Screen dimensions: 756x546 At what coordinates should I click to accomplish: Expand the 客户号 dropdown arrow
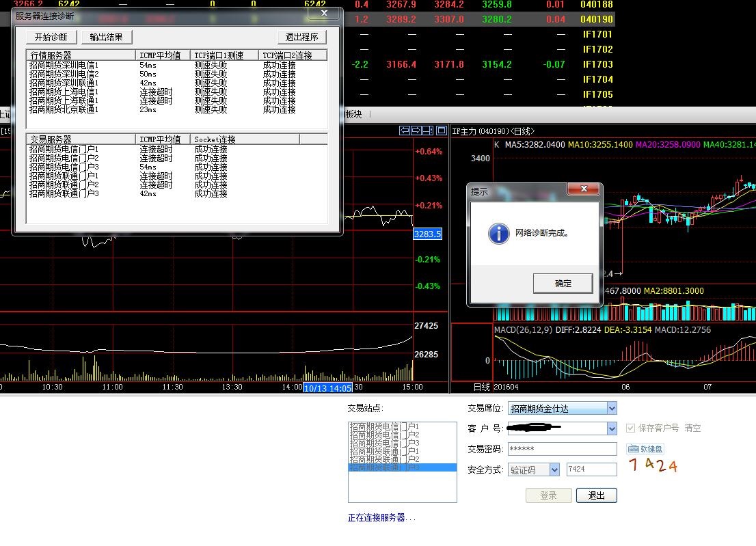coord(611,428)
